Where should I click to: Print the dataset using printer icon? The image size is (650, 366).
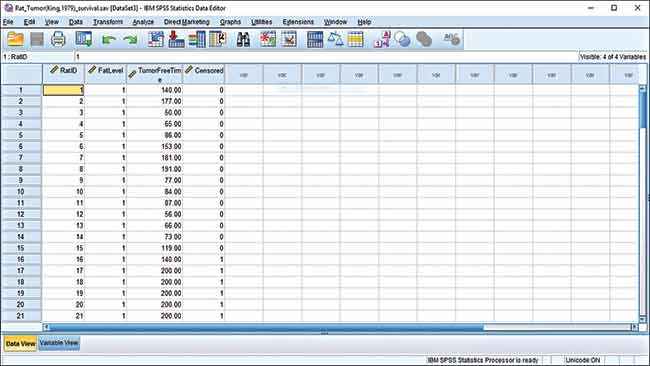pyautogui.click(x=58, y=39)
